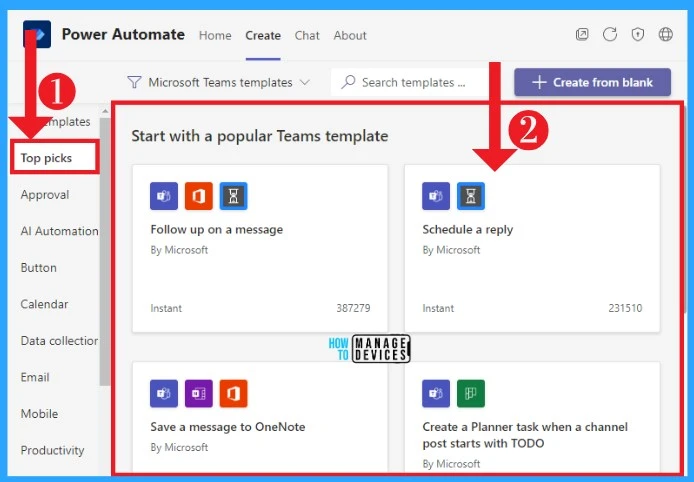Open the pop-out app icon in header
Image resolution: width=694 pixels, height=482 pixels.
pyautogui.click(x=582, y=35)
